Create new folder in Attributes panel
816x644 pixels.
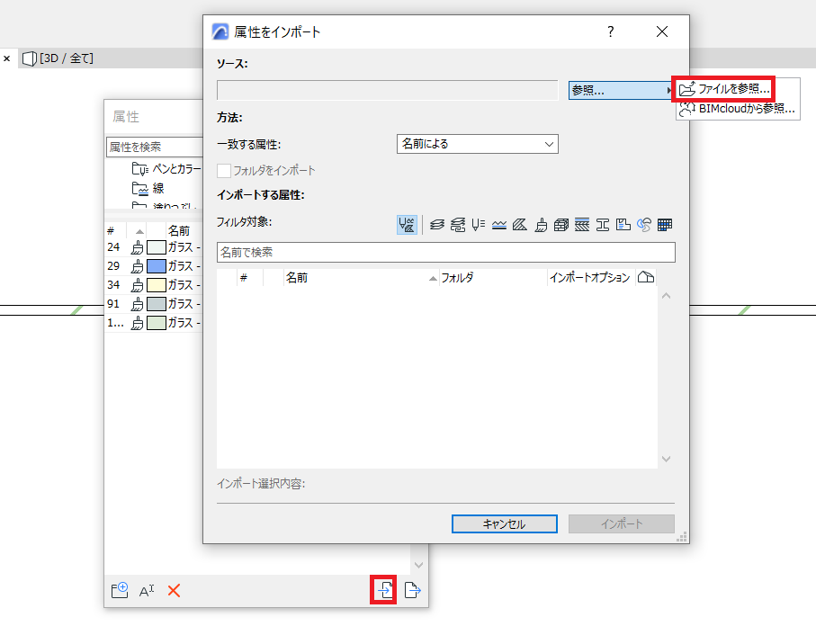(x=120, y=590)
